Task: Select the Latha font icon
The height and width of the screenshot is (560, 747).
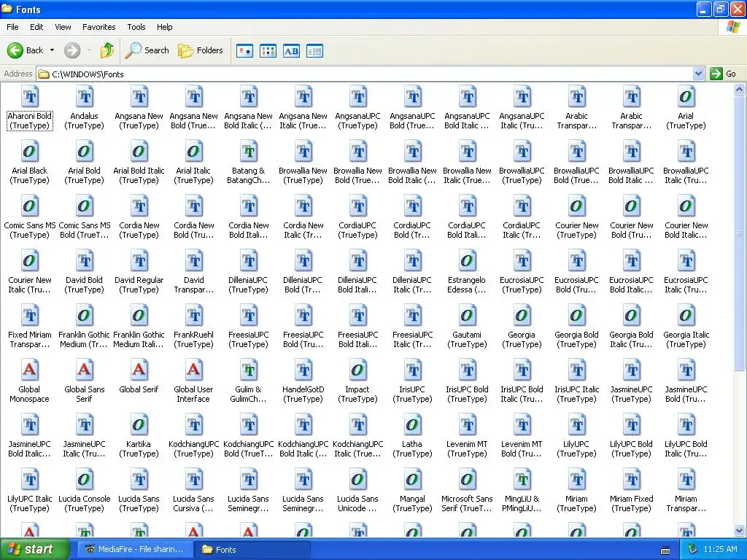Action: pos(412,425)
